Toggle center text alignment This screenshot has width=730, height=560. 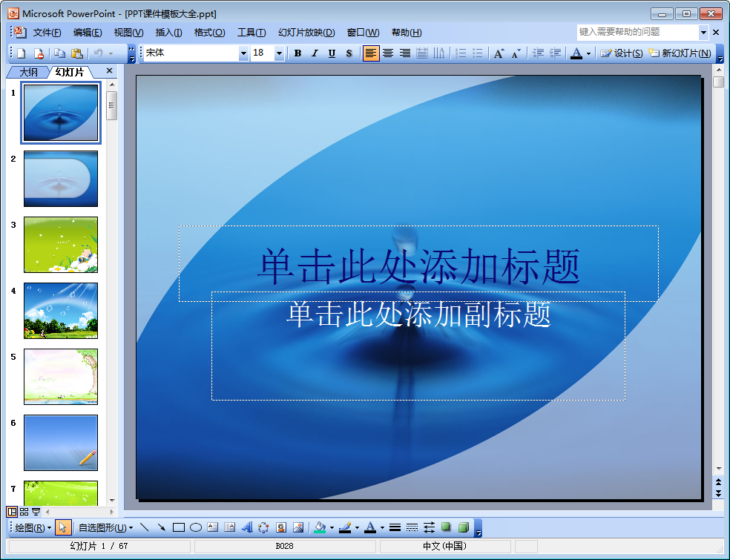pyautogui.click(x=388, y=53)
